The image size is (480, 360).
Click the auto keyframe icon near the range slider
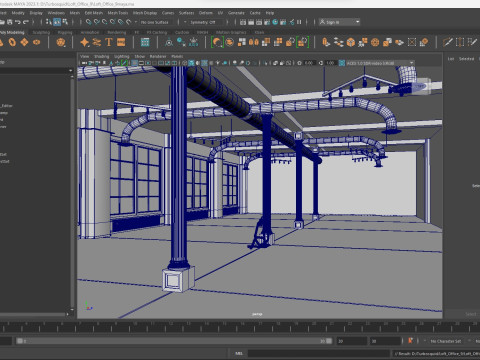[x=410, y=341]
